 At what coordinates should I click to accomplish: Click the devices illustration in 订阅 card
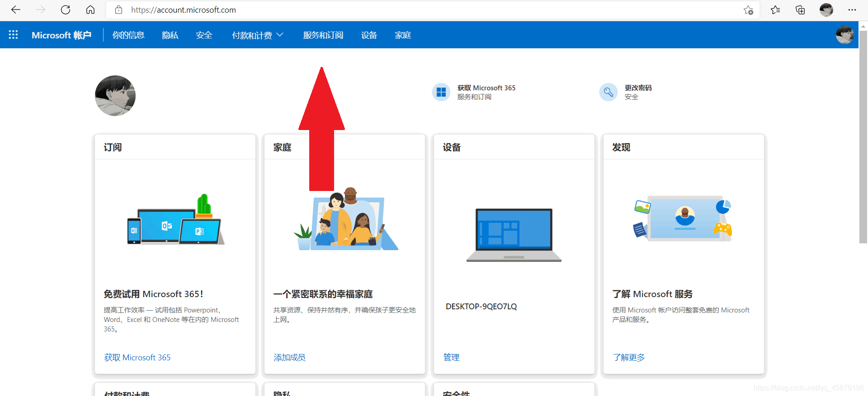pos(176,220)
